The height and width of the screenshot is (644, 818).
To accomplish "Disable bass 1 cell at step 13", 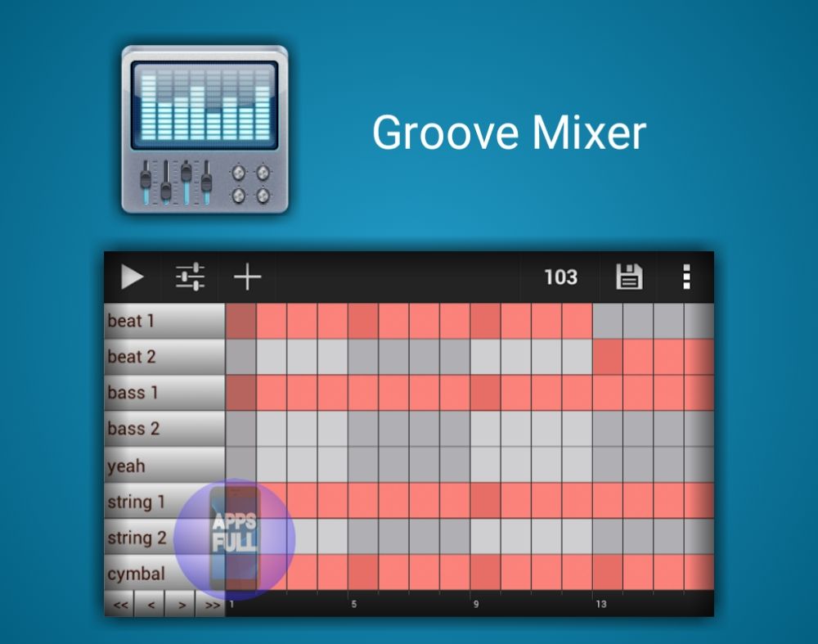I will pyautogui.click(x=608, y=393).
